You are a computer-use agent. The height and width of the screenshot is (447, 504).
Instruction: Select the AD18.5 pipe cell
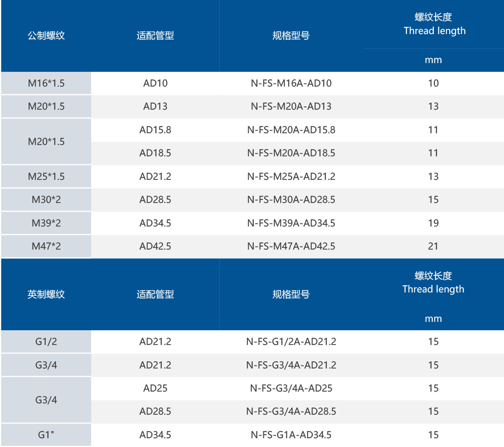coord(155,153)
